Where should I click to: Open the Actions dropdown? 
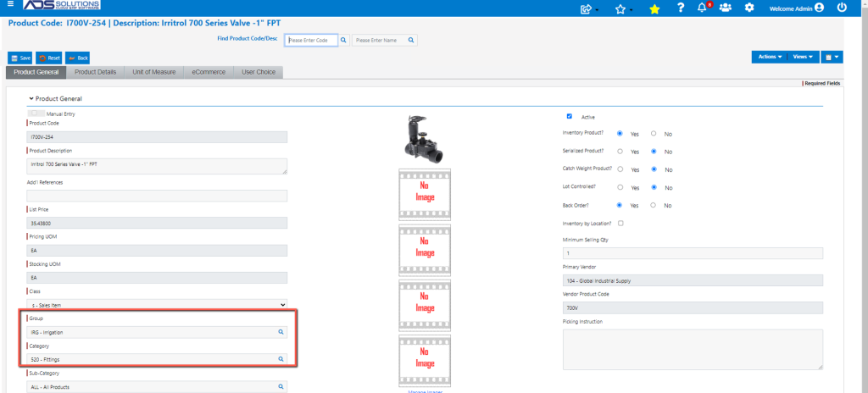[x=770, y=57]
